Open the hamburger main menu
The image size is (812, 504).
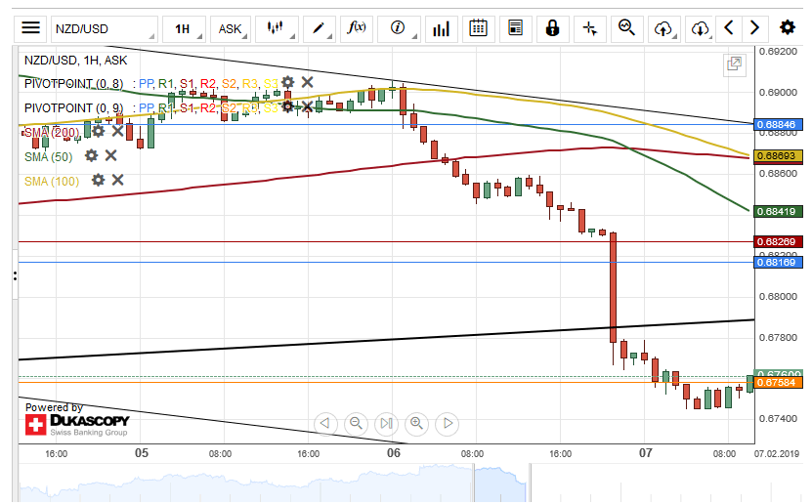(30, 28)
